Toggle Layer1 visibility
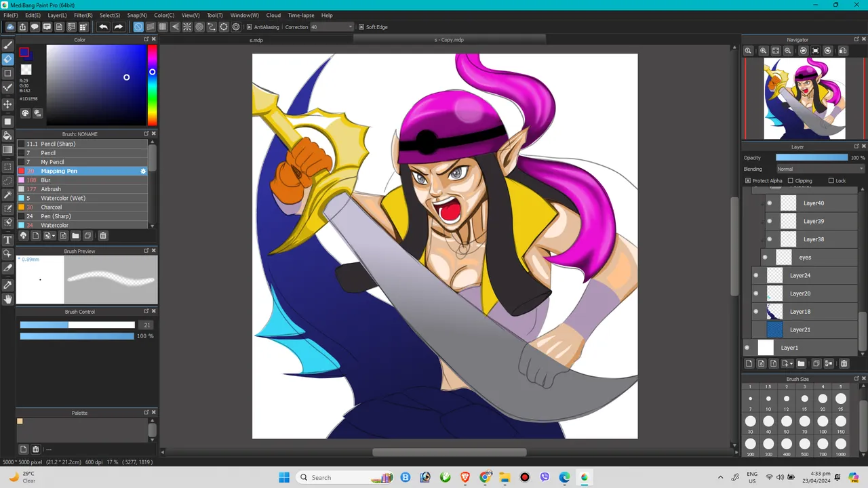This screenshot has width=868, height=488. pyautogui.click(x=747, y=348)
